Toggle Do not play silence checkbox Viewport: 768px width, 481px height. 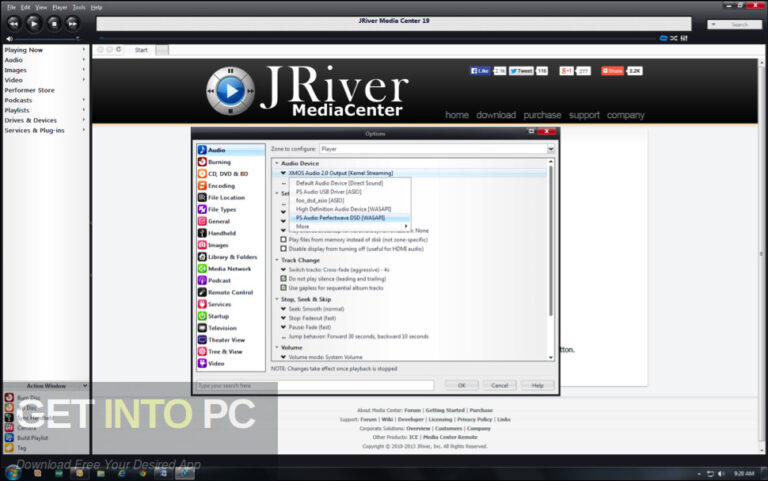pyautogui.click(x=283, y=279)
